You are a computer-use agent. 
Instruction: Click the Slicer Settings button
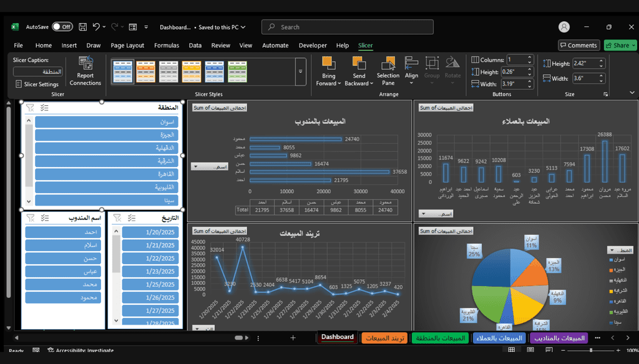tap(37, 84)
